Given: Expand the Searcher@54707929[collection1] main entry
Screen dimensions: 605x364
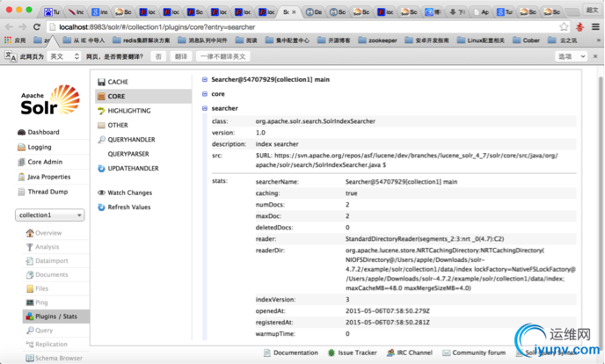Looking at the screenshot, I should (270, 79).
